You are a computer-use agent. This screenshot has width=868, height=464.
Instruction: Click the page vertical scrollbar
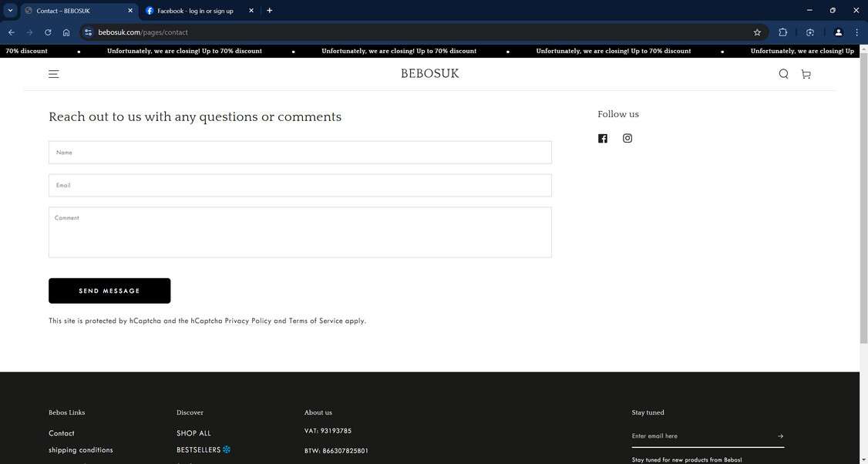tap(863, 198)
